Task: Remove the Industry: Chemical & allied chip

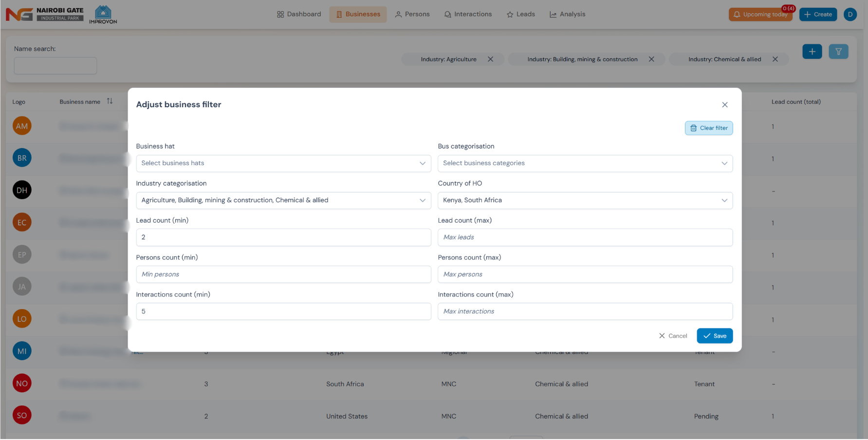Action: [775, 59]
